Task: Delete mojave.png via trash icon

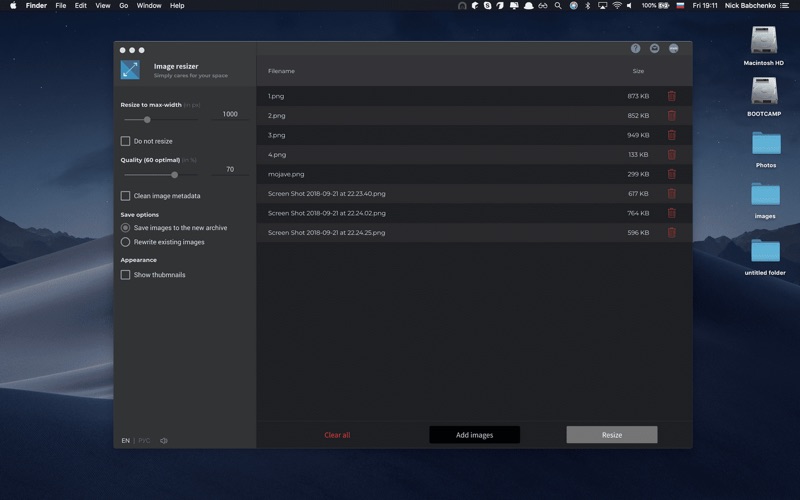Action: tap(671, 174)
